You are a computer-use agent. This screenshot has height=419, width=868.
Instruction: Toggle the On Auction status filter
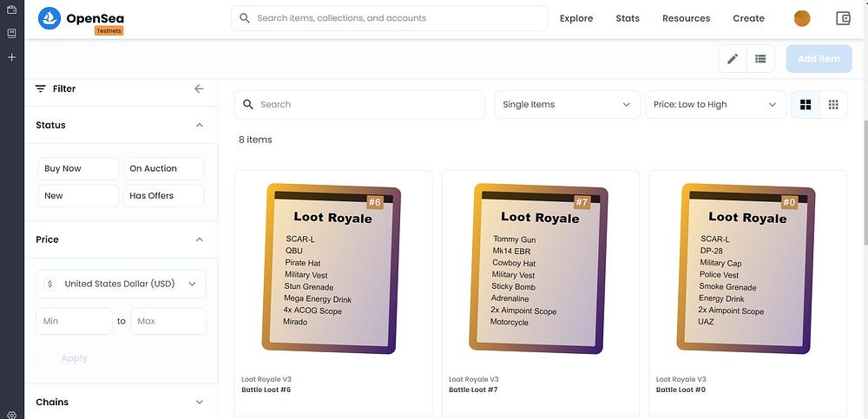[163, 168]
